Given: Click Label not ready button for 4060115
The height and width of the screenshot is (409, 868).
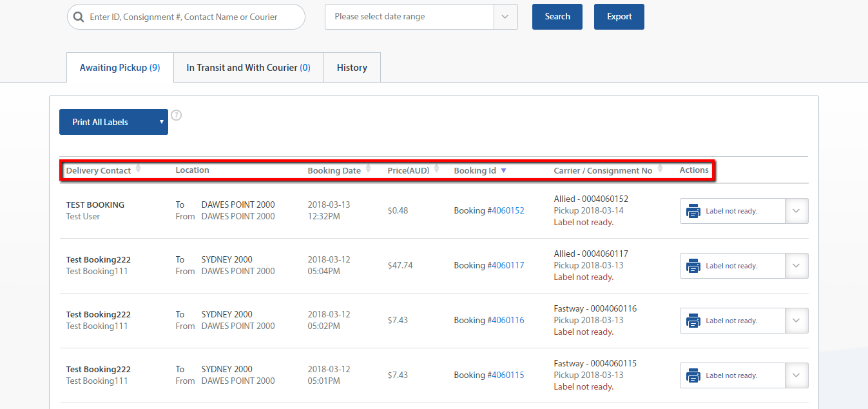Looking at the screenshot, I should 733,375.
